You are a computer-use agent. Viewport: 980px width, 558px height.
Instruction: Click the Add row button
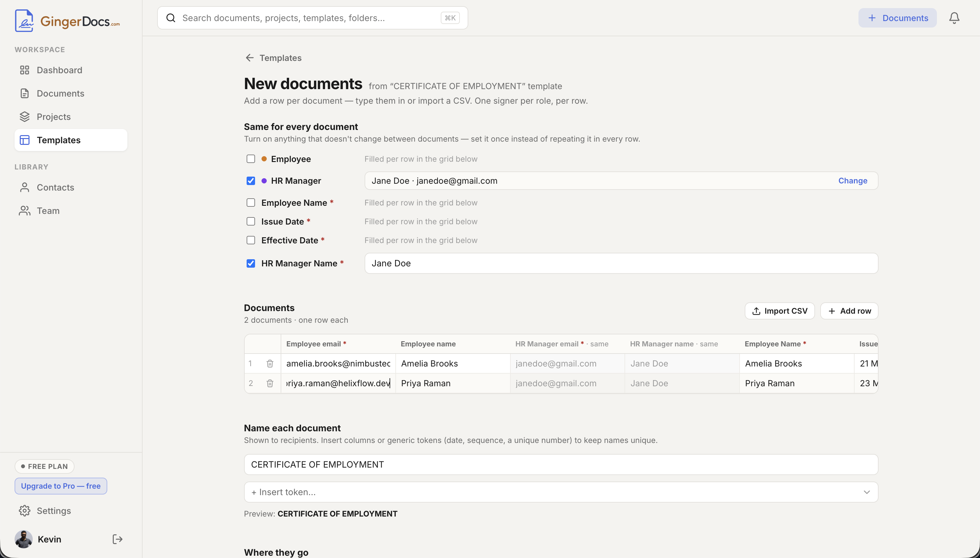849,311
